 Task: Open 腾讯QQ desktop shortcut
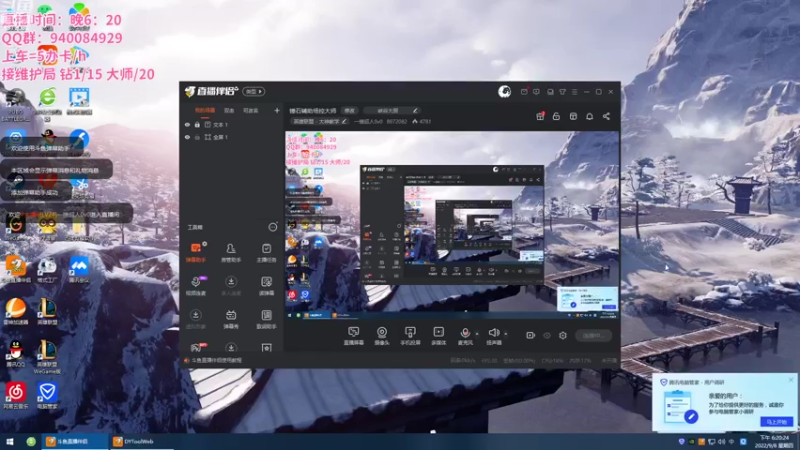[x=16, y=353]
